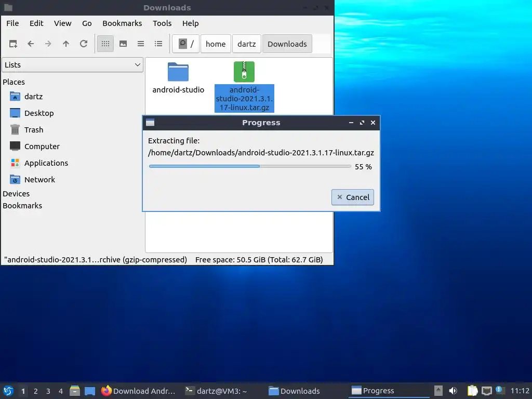Click the Progress dialog window icon
This screenshot has width=532, height=399.
point(150,123)
